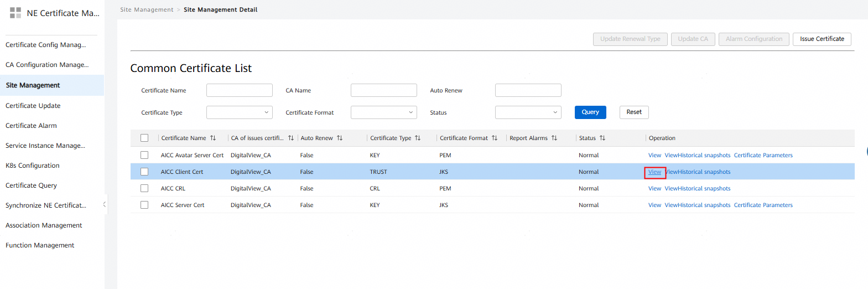Click DigitalView_CA in AICC Server Cert row
Viewport: 868px width, 289px height.
pyautogui.click(x=251, y=205)
